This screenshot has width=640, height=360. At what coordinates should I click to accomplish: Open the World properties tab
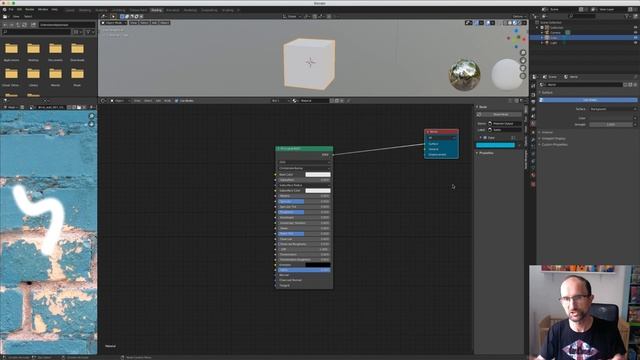(533, 124)
